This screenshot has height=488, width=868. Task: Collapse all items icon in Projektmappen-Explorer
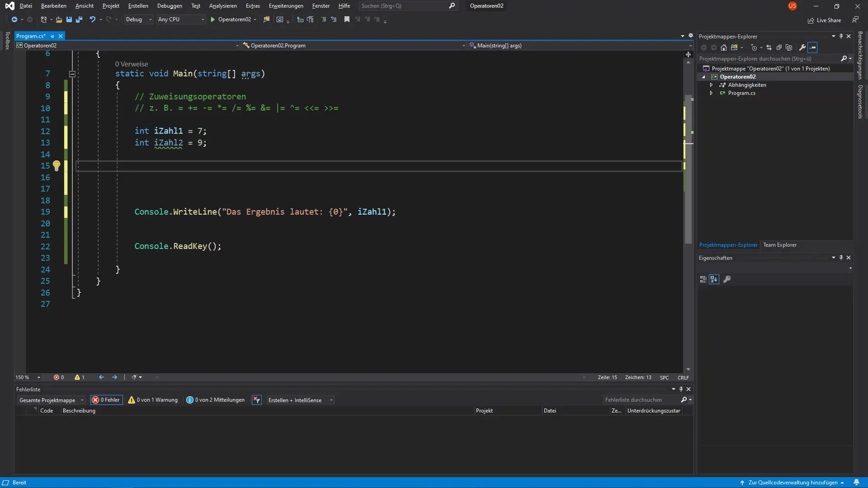[779, 47]
